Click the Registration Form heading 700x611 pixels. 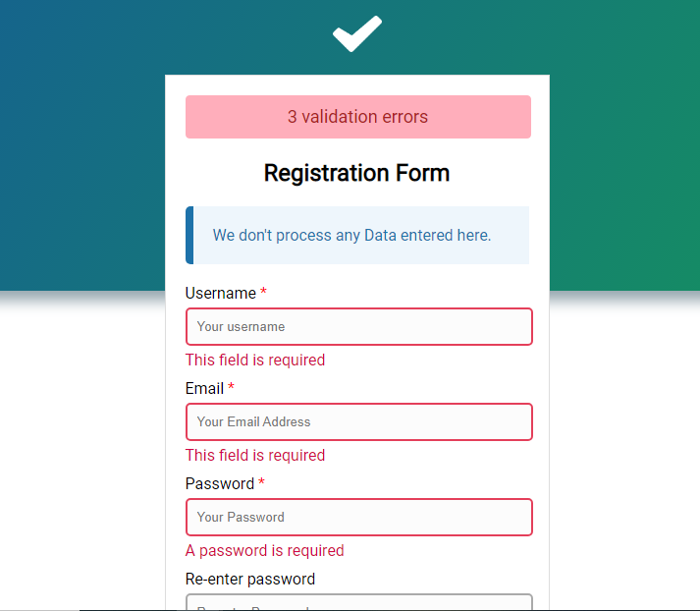coord(356,173)
